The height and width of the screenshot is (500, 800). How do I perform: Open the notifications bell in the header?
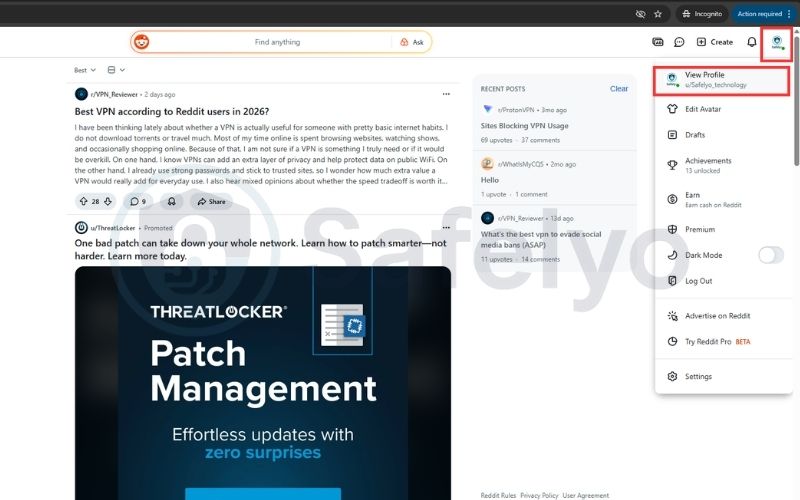[752, 42]
